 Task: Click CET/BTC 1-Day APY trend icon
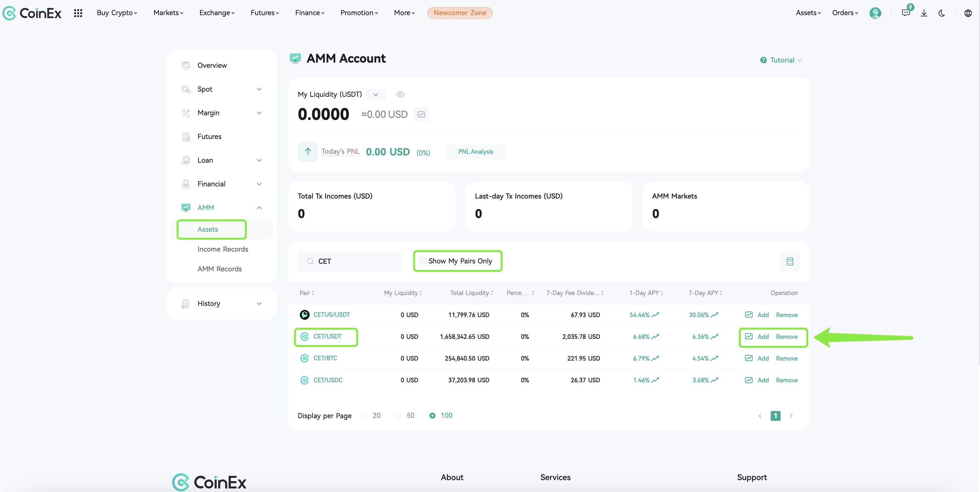click(655, 358)
